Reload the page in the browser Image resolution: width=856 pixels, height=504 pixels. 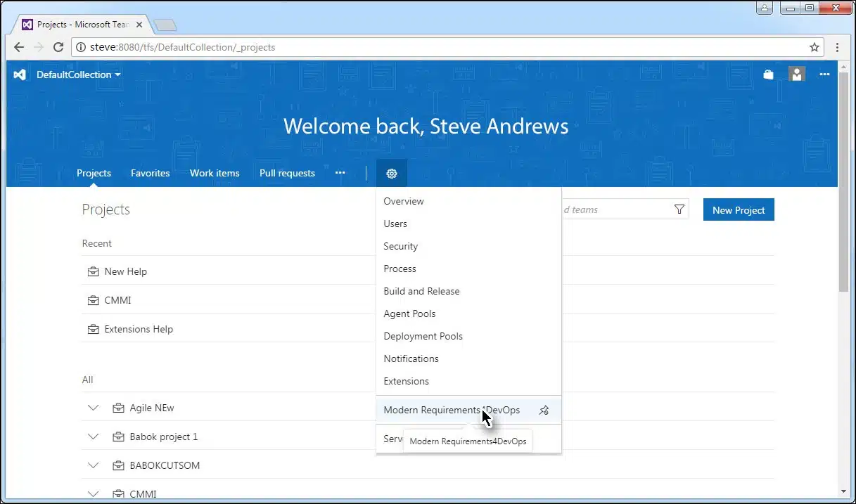(58, 47)
